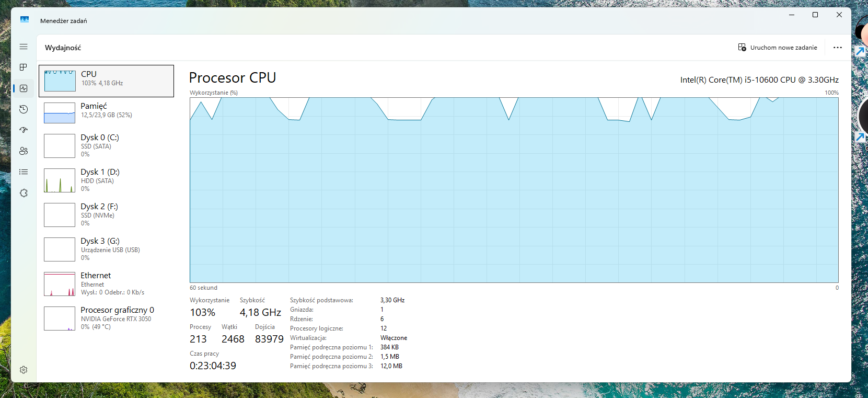Select Dysk 2 (F:) NVMe item

click(x=106, y=215)
